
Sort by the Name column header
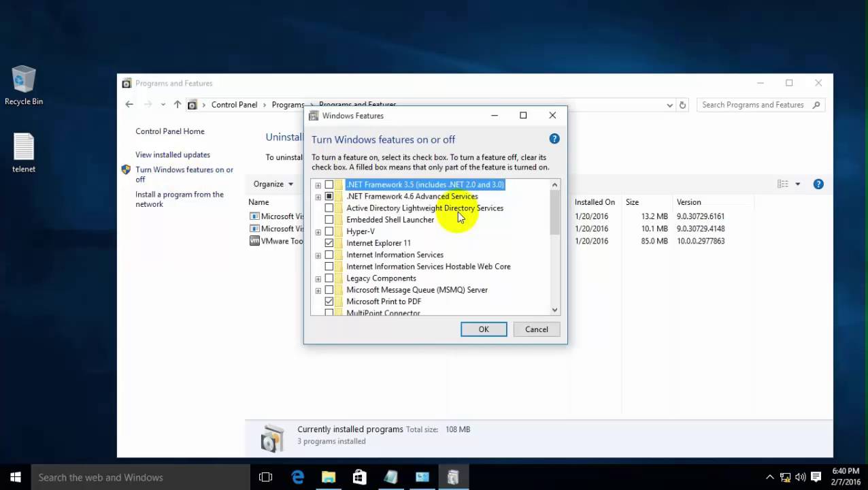(x=258, y=202)
